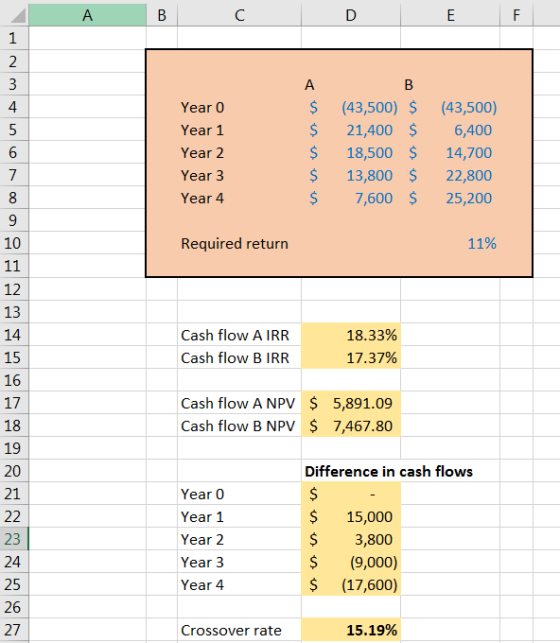Select column D header
The height and width of the screenshot is (643, 560).
[351, 15]
